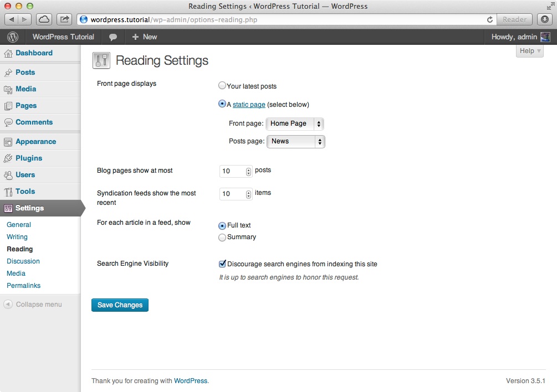
Task: Open Permalinks settings submenu item
Action: (x=23, y=286)
